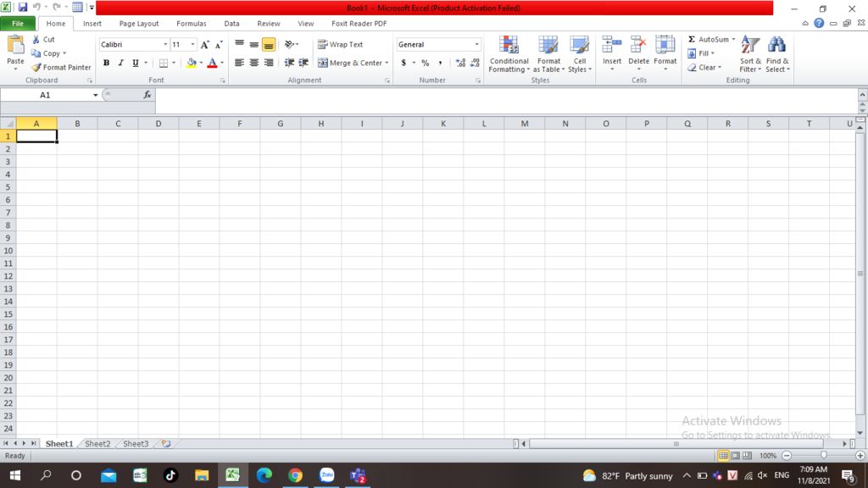Image resolution: width=868 pixels, height=488 pixels.
Task: Click the Format cells button
Action: [665, 53]
